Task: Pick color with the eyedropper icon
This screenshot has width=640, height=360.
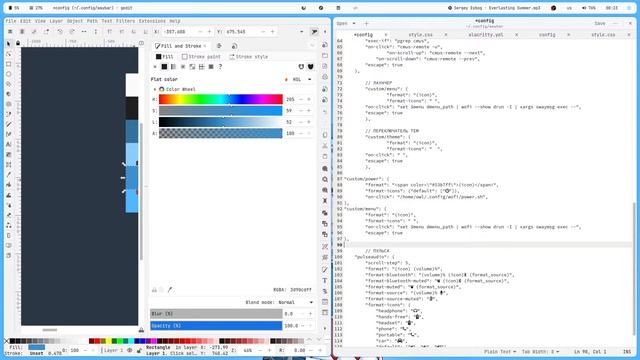Action: click(x=170, y=289)
